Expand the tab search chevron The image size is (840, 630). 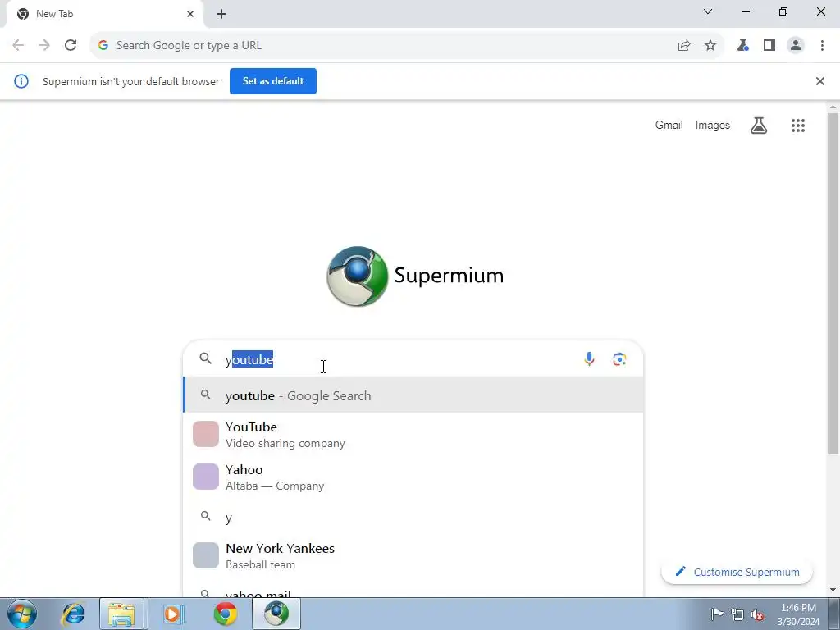pos(708,11)
